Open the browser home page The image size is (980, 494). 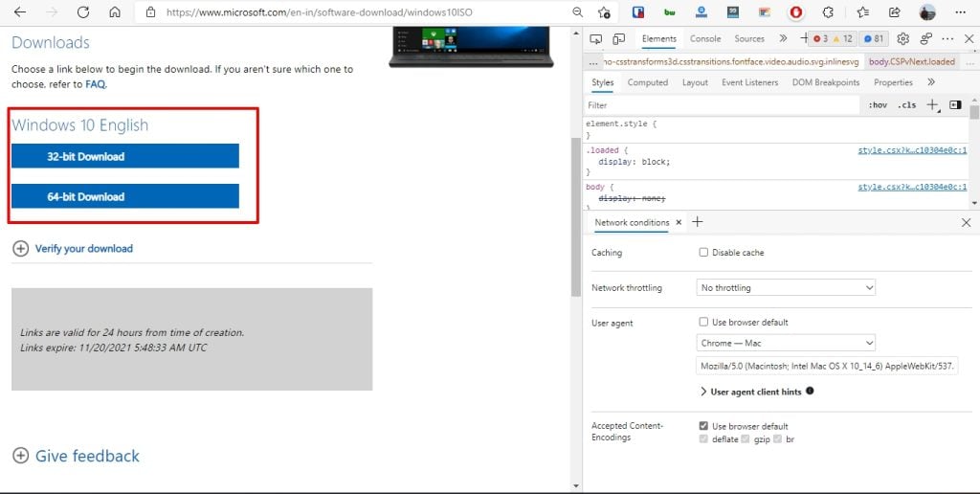pos(115,11)
